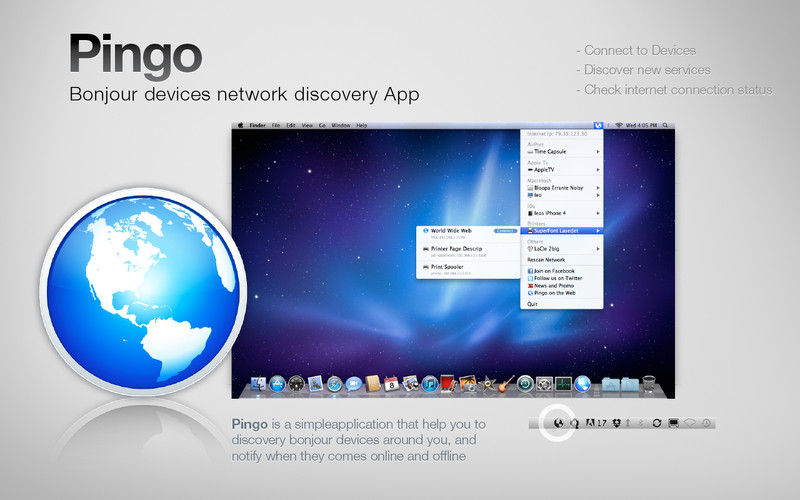Launch Safari compass icon in the Dock
Image resolution: width=800 pixels, height=500 pixels.
click(x=334, y=383)
